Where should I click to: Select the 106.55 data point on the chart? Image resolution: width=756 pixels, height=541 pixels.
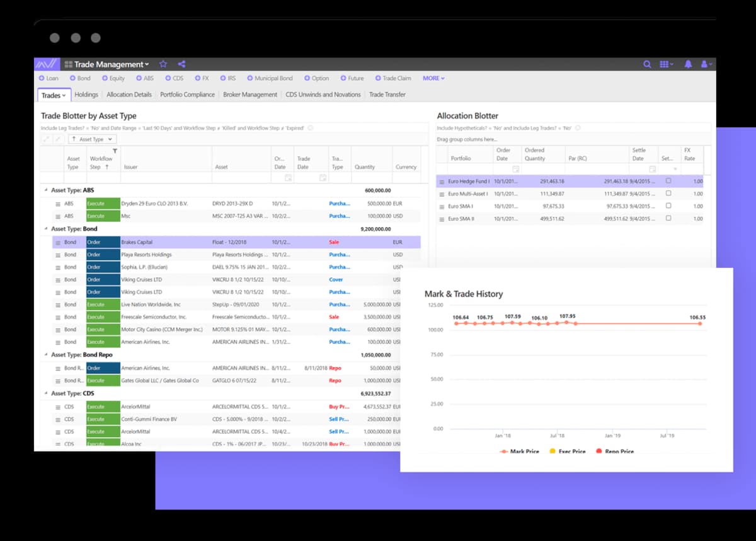[x=699, y=322]
